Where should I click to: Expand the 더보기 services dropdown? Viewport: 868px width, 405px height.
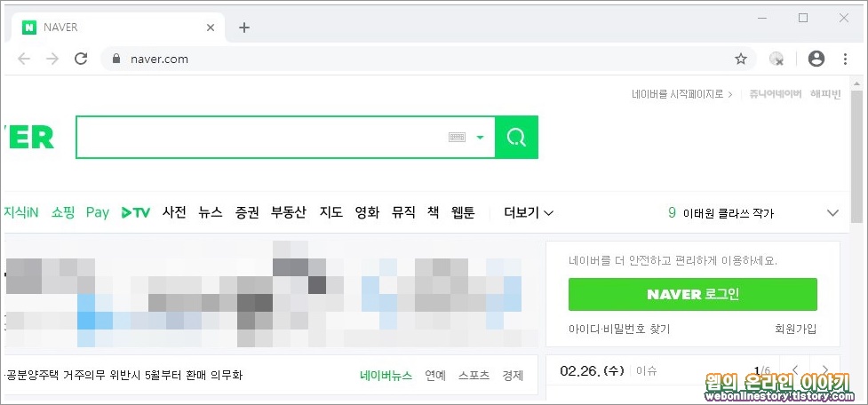point(529,212)
